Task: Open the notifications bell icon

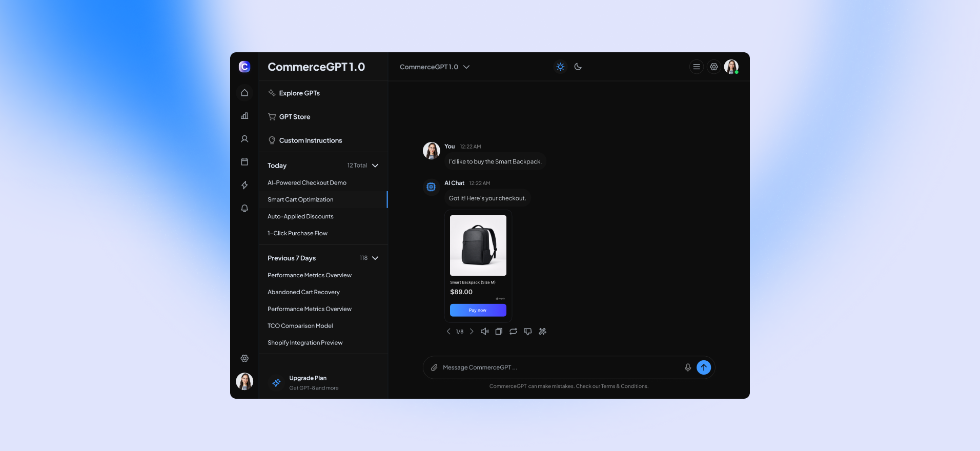Action: coord(244,208)
